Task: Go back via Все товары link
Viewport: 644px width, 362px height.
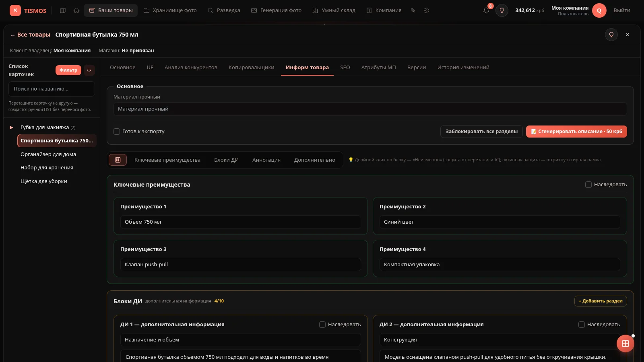Action: click(31, 35)
